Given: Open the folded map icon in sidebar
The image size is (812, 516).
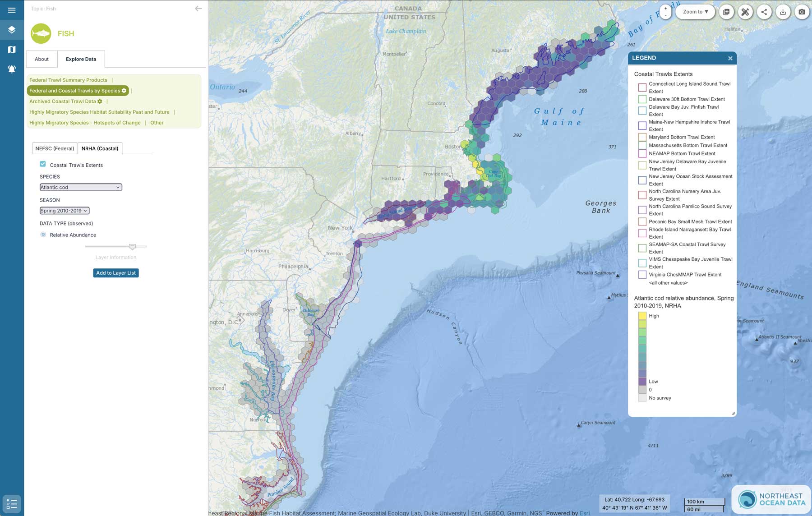Looking at the screenshot, I should coord(12,50).
